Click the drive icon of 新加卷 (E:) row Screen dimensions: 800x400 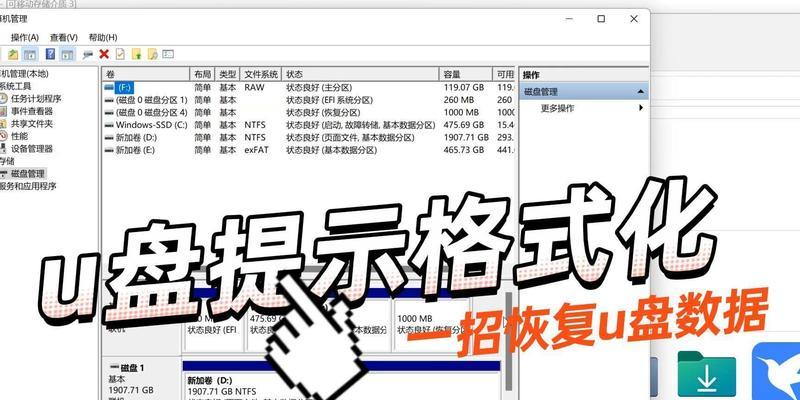(109, 151)
